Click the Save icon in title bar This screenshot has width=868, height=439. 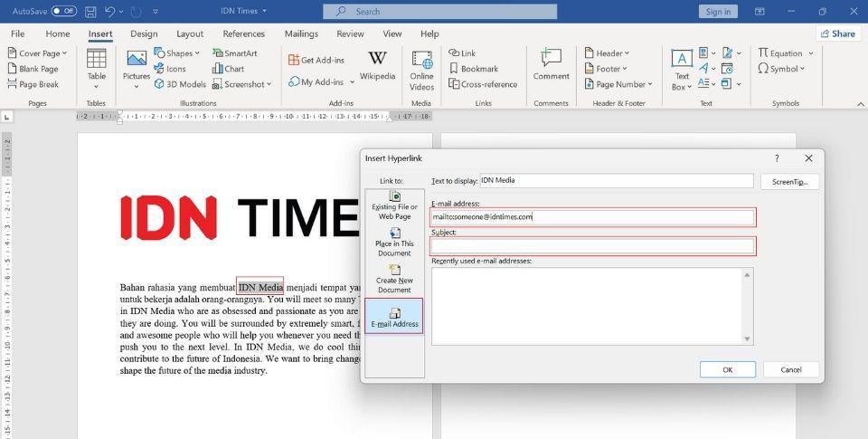click(x=90, y=11)
